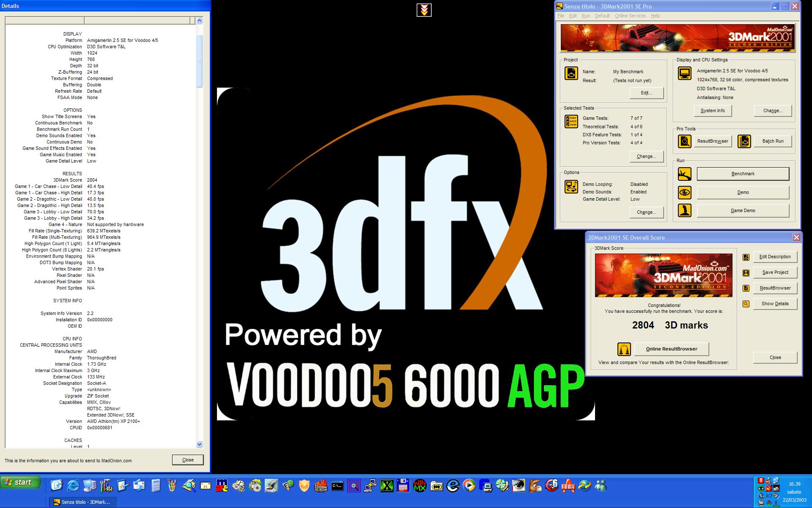Click the ResultBrowser icon in score dialog
812x508 pixels.
click(746, 288)
